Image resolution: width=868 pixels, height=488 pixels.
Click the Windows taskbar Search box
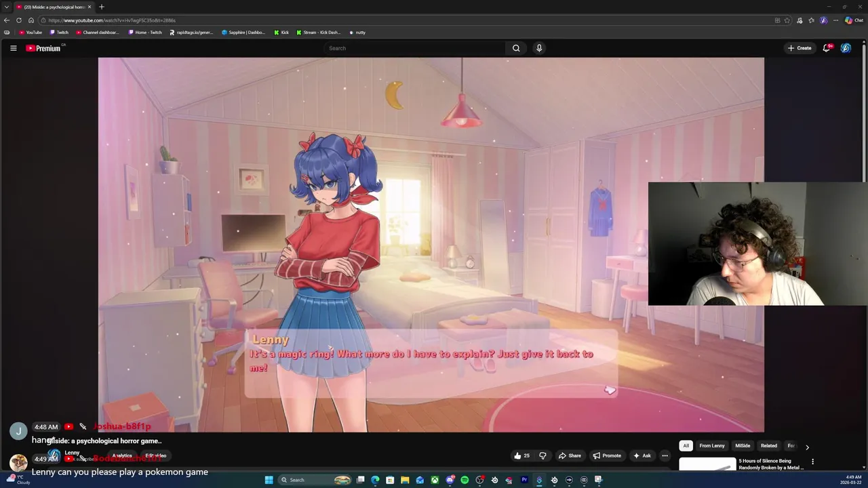coord(315,480)
